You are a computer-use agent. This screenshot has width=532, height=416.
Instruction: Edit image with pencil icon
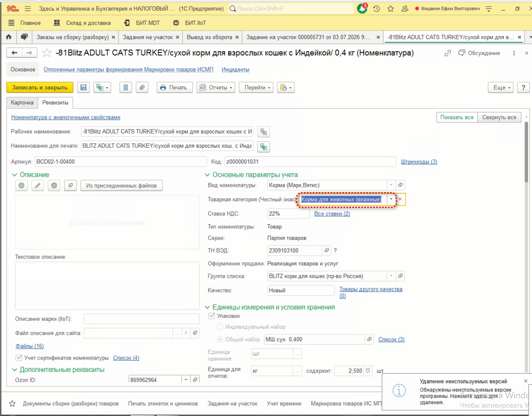(38, 186)
